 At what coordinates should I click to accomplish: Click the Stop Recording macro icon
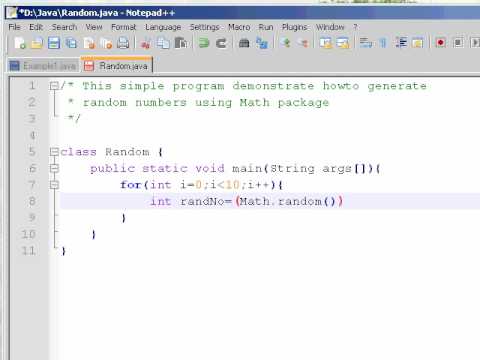(x=458, y=43)
